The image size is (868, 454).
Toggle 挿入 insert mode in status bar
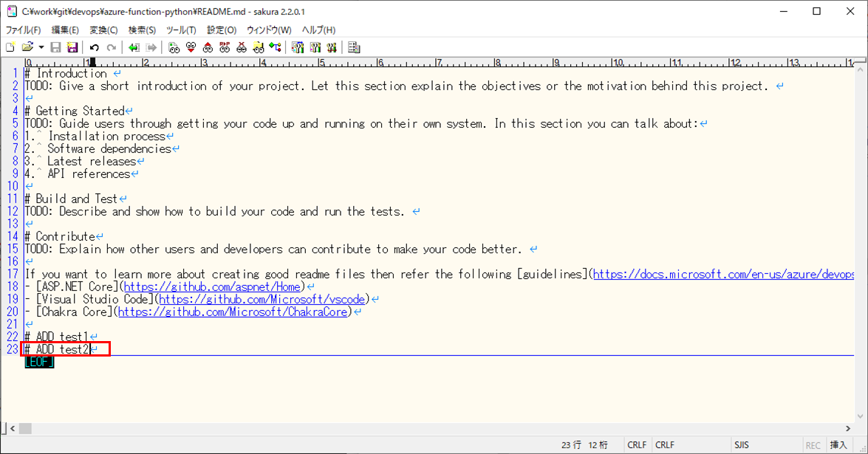point(838,445)
